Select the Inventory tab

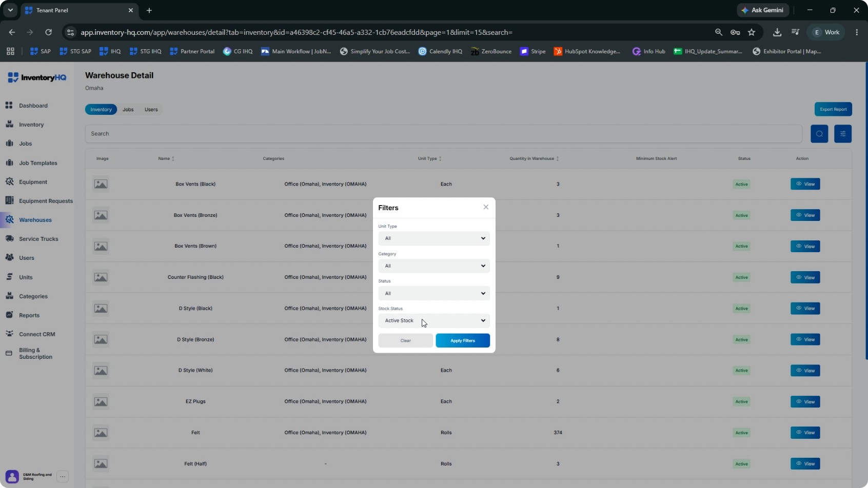(x=101, y=110)
